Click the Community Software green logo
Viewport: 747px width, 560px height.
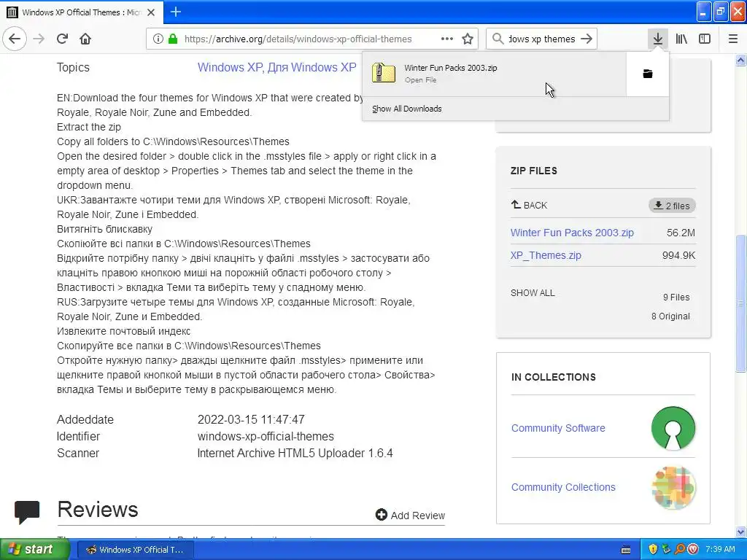pyautogui.click(x=673, y=428)
